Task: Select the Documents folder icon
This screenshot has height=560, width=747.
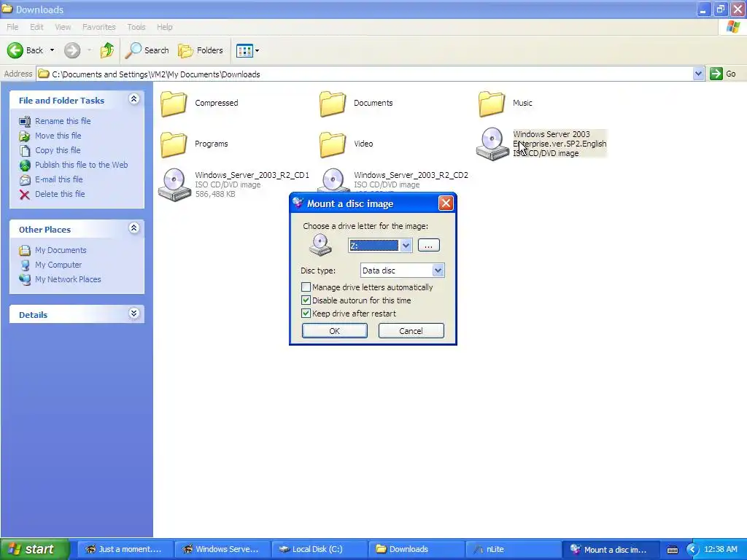Action: click(x=333, y=104)
